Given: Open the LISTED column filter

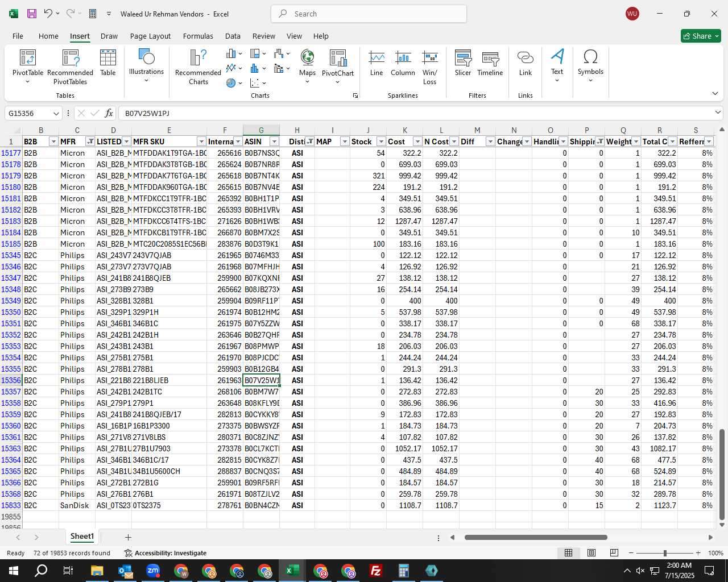Looking at the screenshot, I should 126,142.
